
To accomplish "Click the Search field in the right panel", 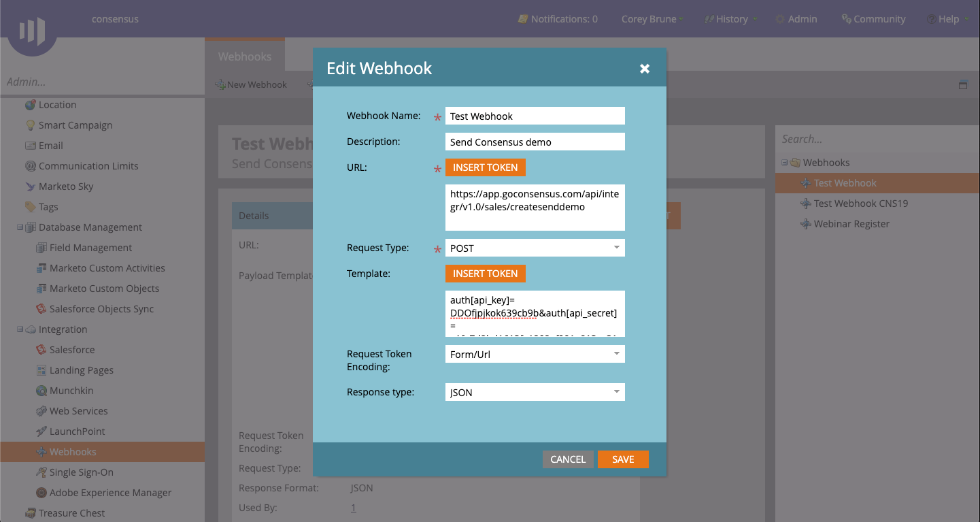I will [877, 139].
